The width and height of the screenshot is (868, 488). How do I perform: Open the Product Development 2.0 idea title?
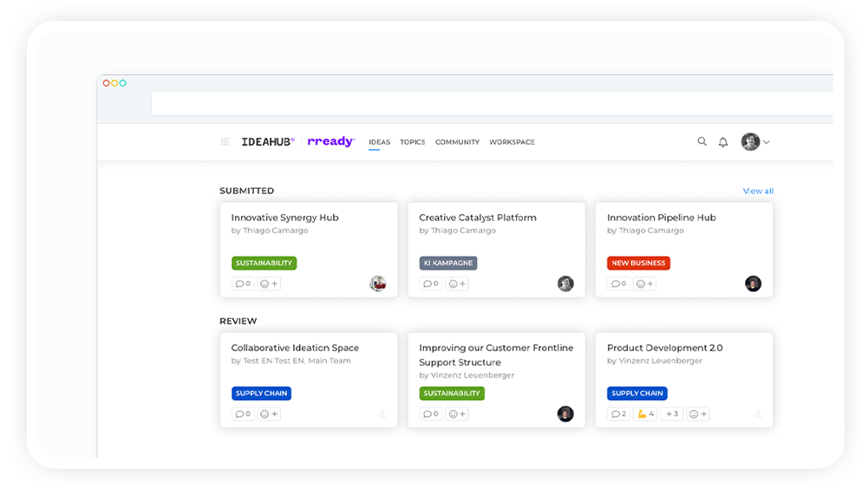(x=665, y=348)
